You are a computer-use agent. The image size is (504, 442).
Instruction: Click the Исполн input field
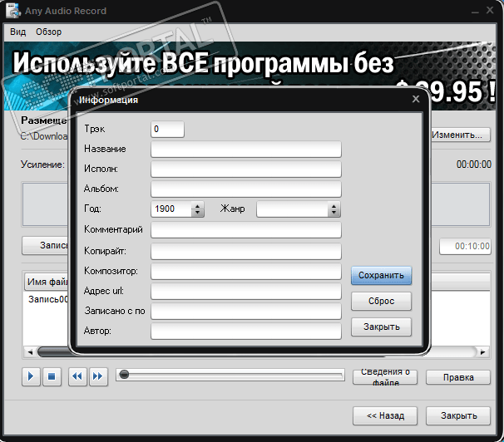[246, 169]
